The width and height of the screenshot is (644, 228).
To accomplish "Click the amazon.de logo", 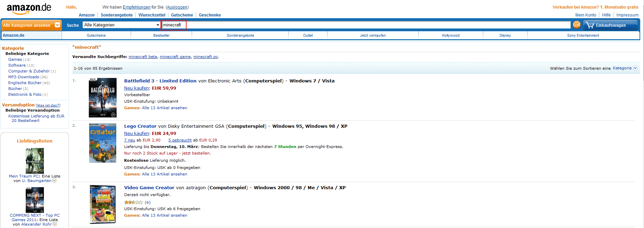I will pyautogui.click(x=29, y=9).
